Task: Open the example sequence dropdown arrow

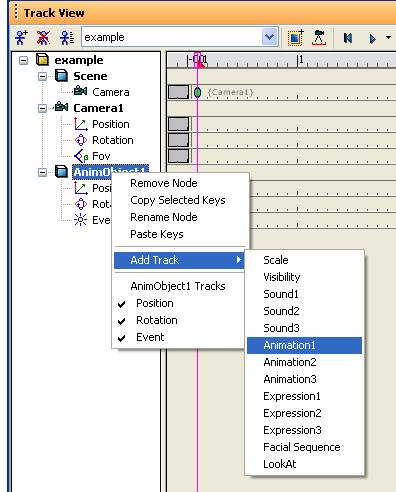Action: pos(269,37)
